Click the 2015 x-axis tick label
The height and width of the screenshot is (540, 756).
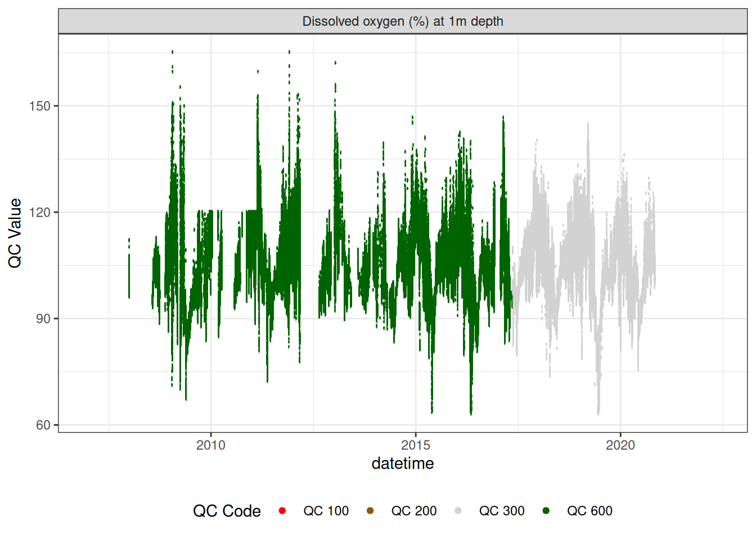coord(416,445)
